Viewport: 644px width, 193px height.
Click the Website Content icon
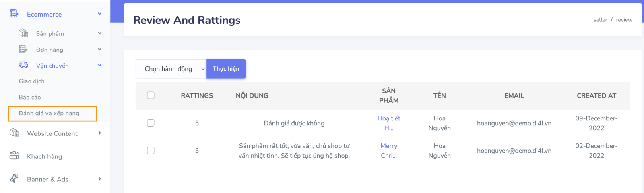[x=14, y=133]
